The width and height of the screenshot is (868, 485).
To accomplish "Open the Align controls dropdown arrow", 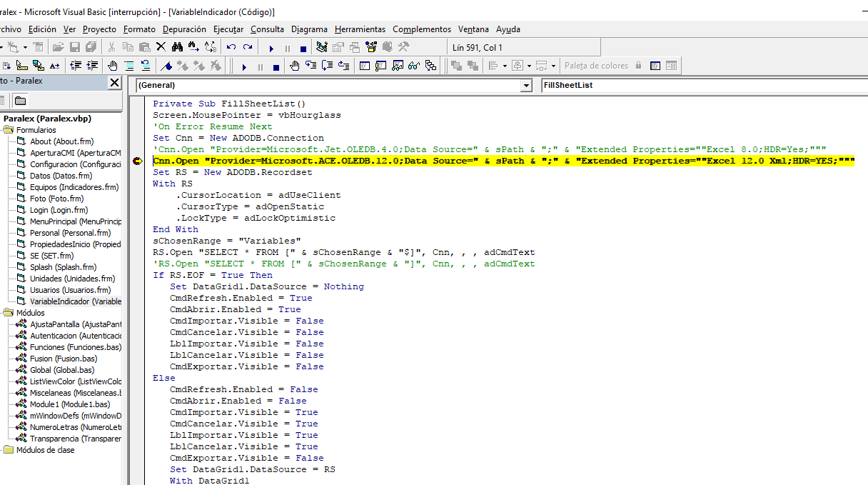I will (x=505, y=66).
